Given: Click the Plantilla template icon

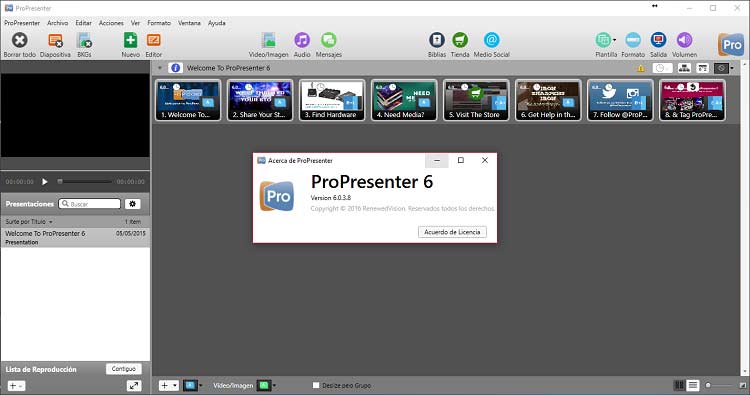Looking at the screenshot, I should click(x=603, y=40).
